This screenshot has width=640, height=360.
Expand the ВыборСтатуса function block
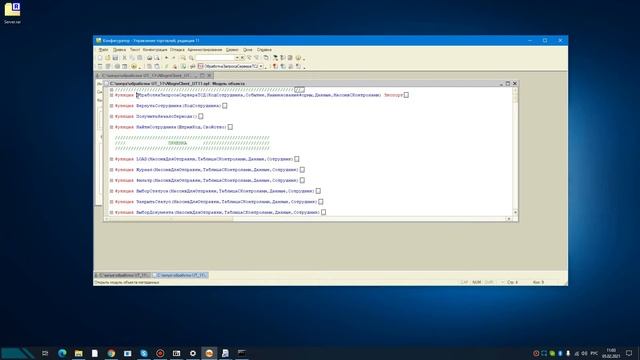[x=111, y=191]
